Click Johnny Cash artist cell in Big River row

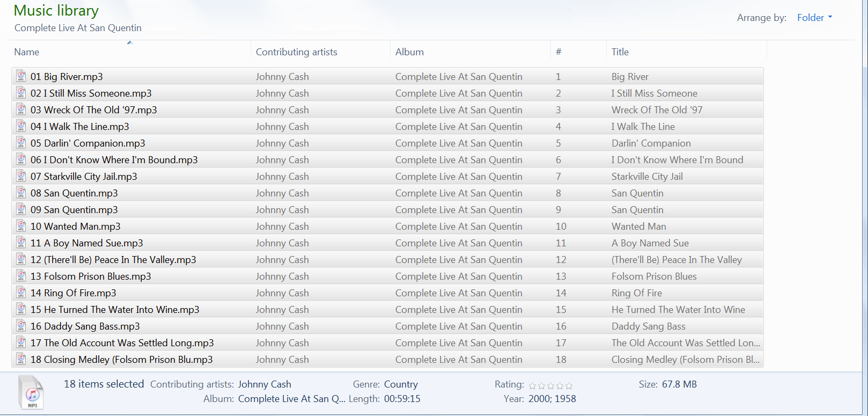pyautogui.click(x=282, y=77)
